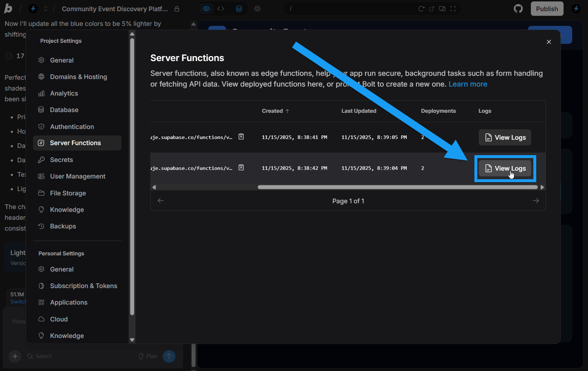Open the preview settings gear
The image size is (588, 371).
257,9
